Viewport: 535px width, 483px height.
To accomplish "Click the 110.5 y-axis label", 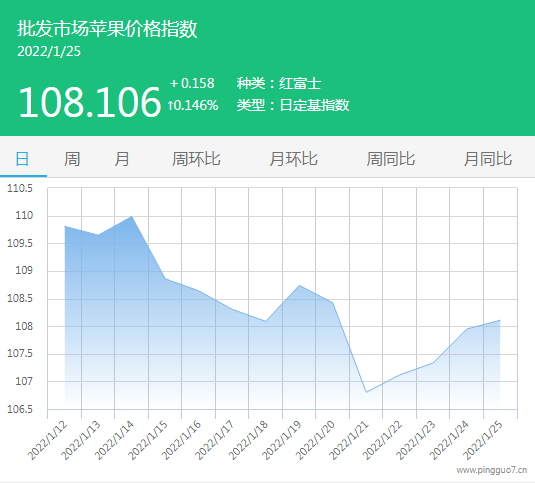I will [x=20, y=188].
